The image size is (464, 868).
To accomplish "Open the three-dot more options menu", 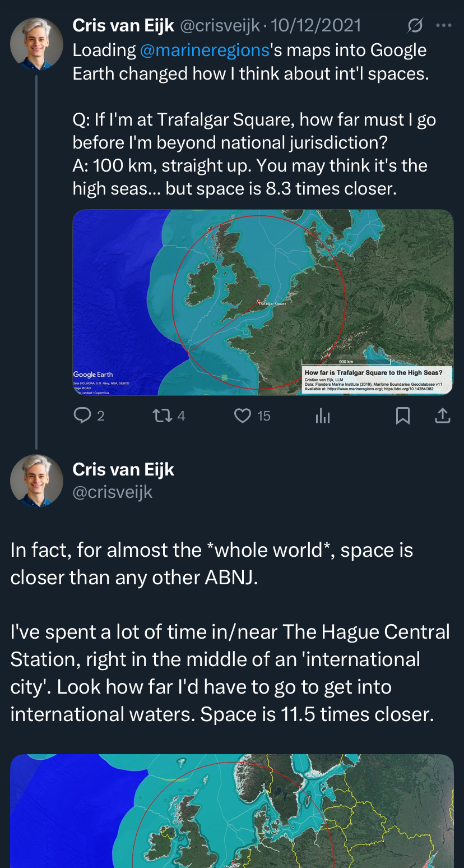I will (443, 26).
